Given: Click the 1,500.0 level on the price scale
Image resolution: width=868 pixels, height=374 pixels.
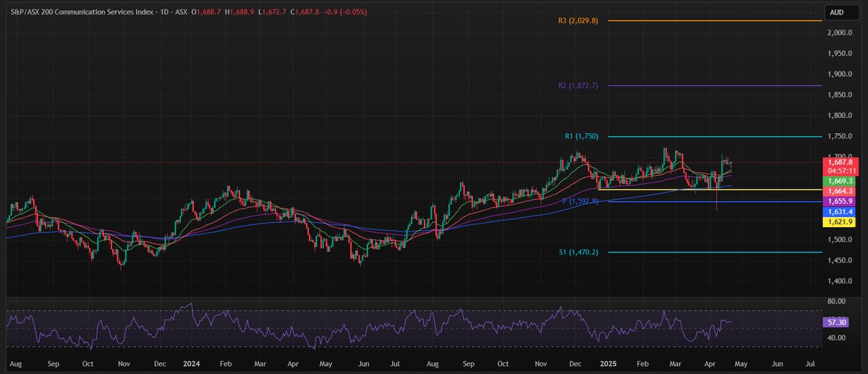Looking at the screenshot, I should click(840, 240).
